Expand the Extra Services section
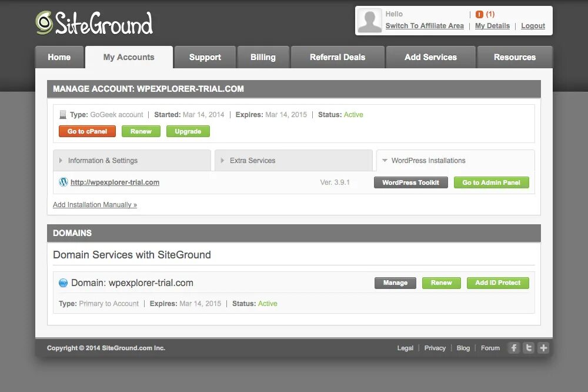This screenshot has height=392, width=588. point(293,160)
